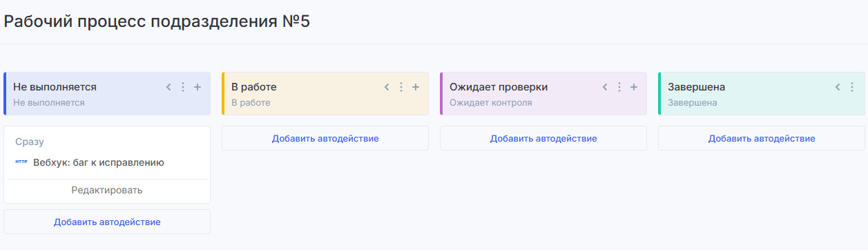
Task: Open three-dot menu of Завершена column
Action: [x=851, y=87]
